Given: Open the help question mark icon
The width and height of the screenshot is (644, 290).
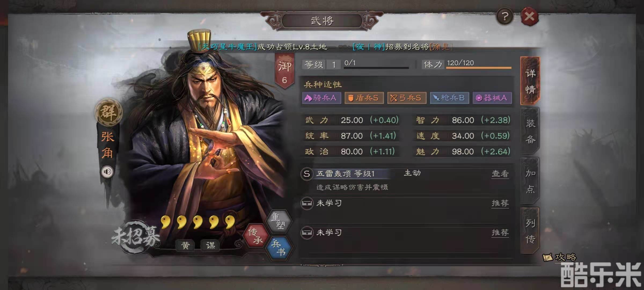Looking at the screenshot, I should (x=505, y=17).
